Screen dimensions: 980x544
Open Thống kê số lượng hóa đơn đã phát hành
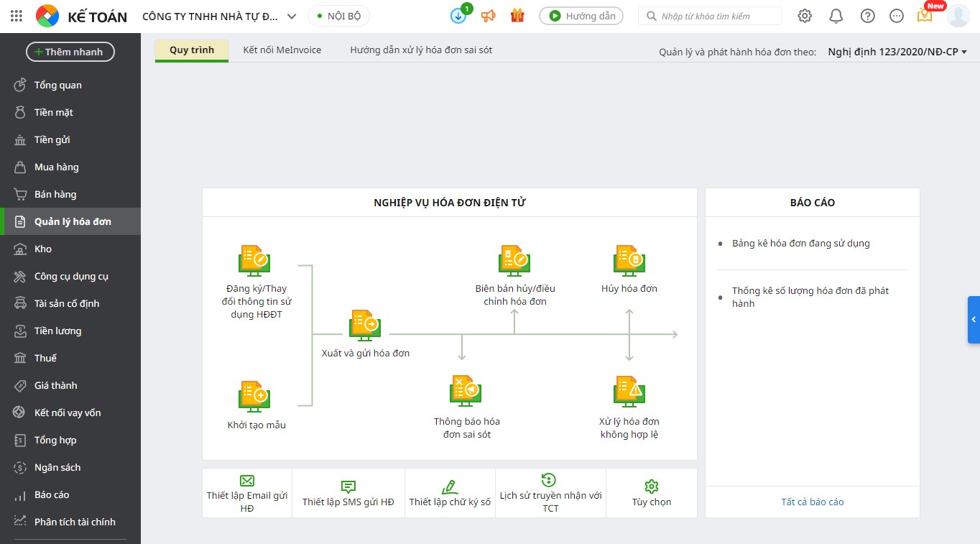coord(810,297)
